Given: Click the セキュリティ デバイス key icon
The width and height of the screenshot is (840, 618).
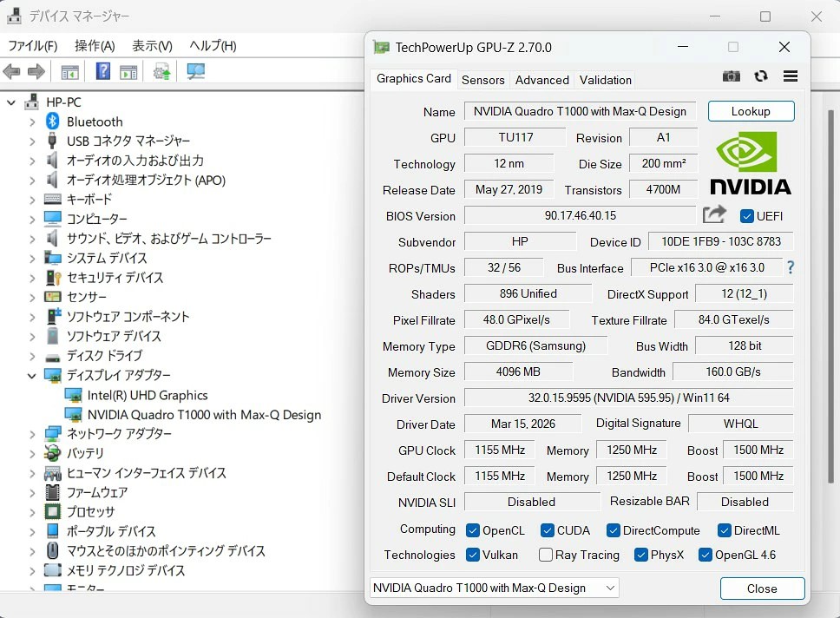Looking at the screenshot, I should tap(53, 277).
